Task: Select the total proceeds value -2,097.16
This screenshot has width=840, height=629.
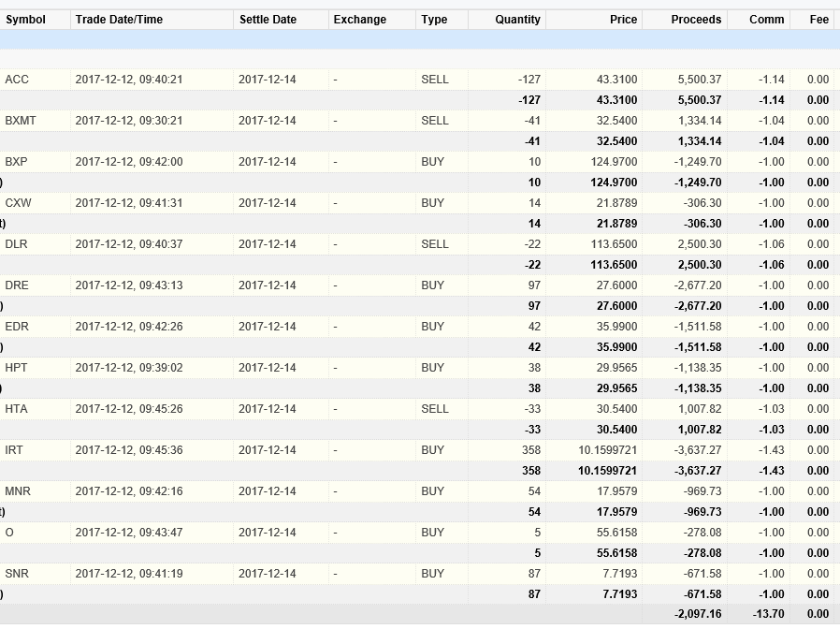Action: pos(697,614)
